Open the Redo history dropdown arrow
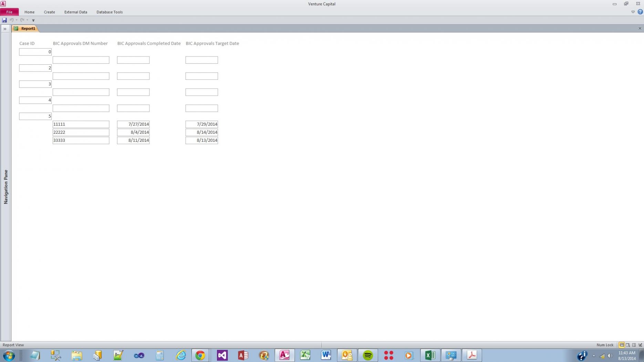 click(x=27, y=20)
